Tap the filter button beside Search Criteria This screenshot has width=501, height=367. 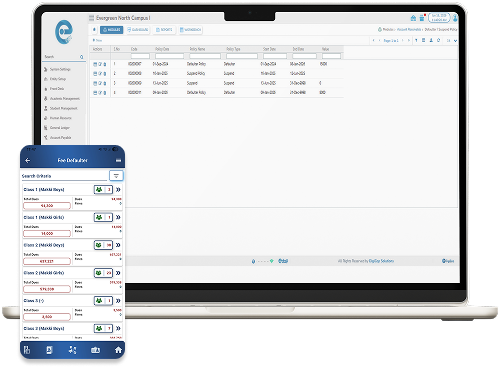point(116,176)
